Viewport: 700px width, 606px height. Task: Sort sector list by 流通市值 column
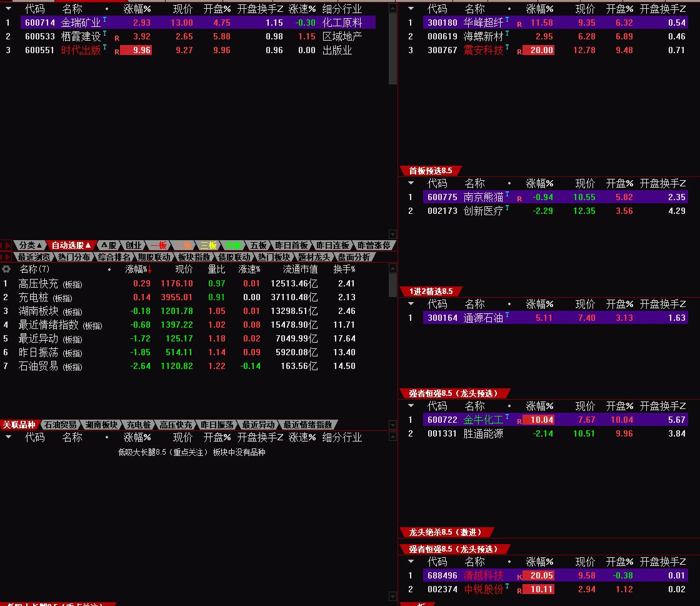(x=300, y=270)
